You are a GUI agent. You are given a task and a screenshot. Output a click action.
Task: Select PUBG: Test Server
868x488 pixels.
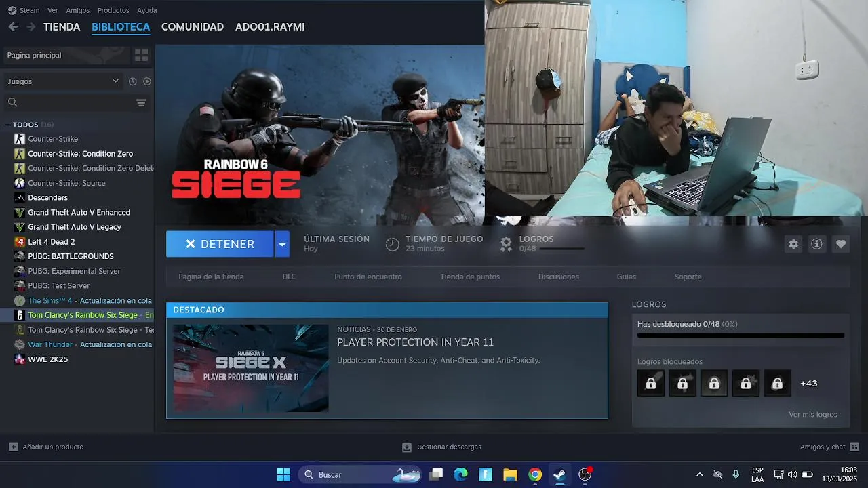pos(58,286)
